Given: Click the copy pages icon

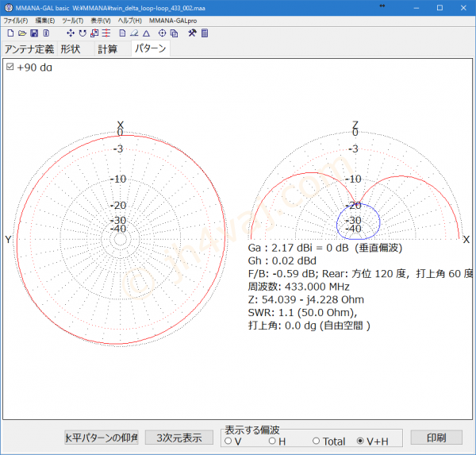Looking at the screenshot, I should pyautogui.click(x=175, y=33).
